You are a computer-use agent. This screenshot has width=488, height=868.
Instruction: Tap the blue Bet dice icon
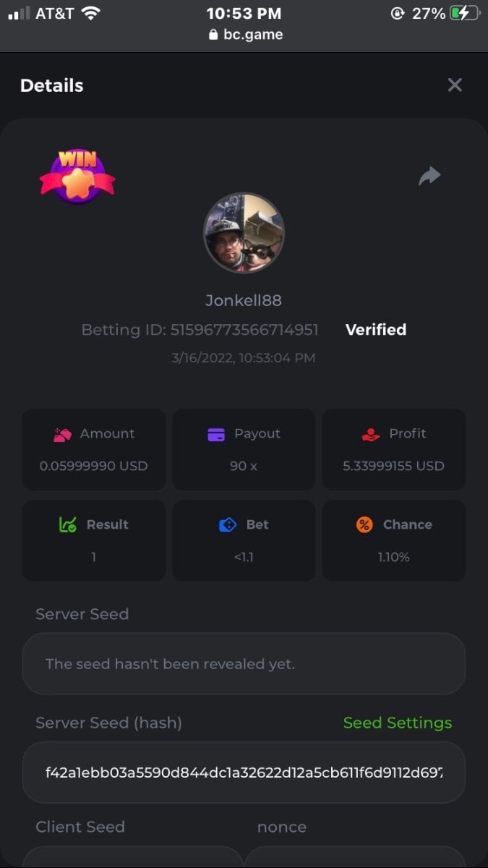point(228,525)
